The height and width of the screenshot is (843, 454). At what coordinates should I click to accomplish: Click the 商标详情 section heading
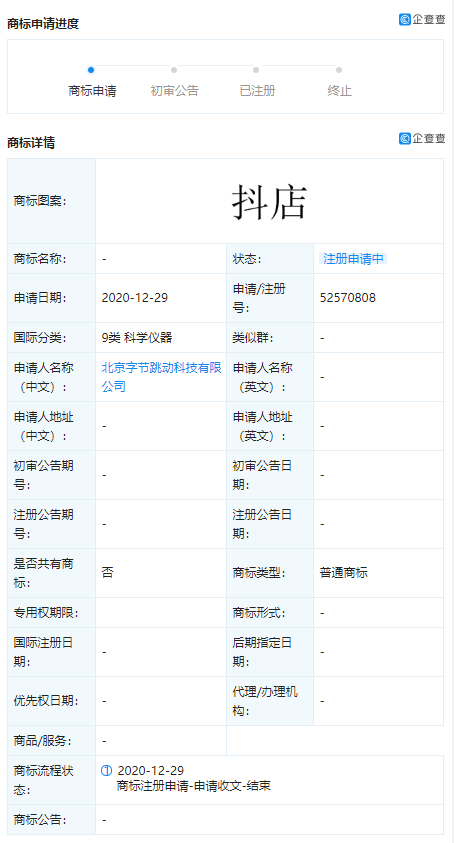coord(31,142)
